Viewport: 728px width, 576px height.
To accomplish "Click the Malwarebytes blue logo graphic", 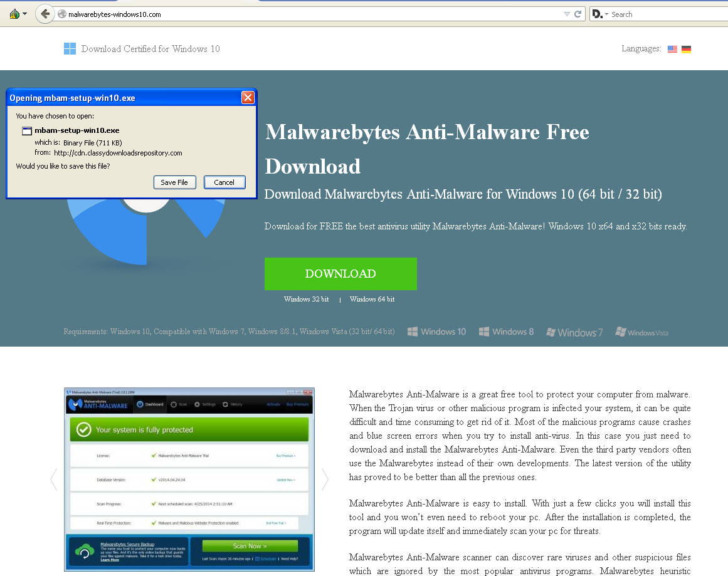I will (146, 231).
